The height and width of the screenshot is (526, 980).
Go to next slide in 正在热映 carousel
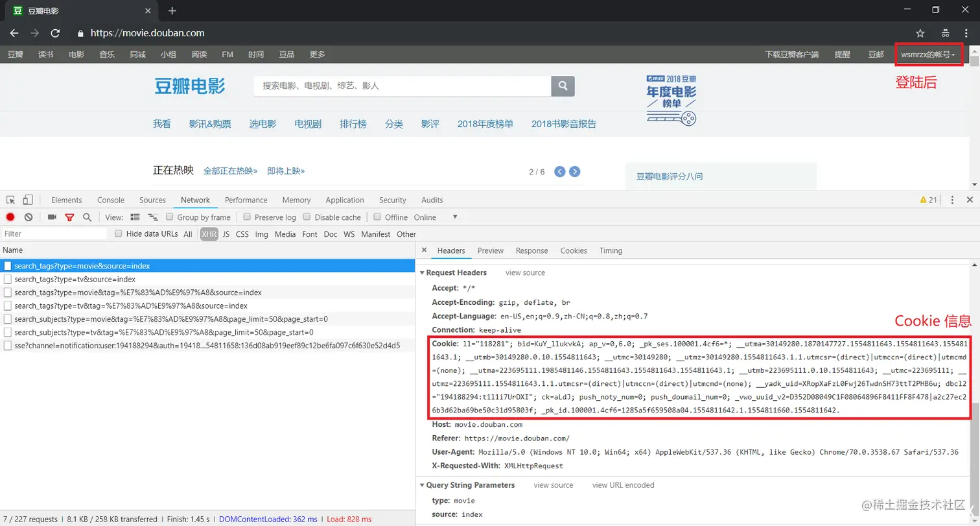coord(574,172)
